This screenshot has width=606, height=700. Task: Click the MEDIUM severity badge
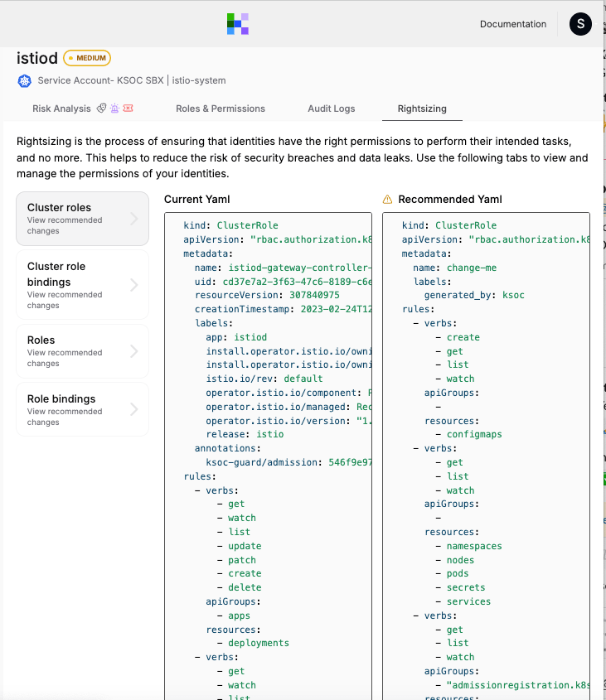87,58
